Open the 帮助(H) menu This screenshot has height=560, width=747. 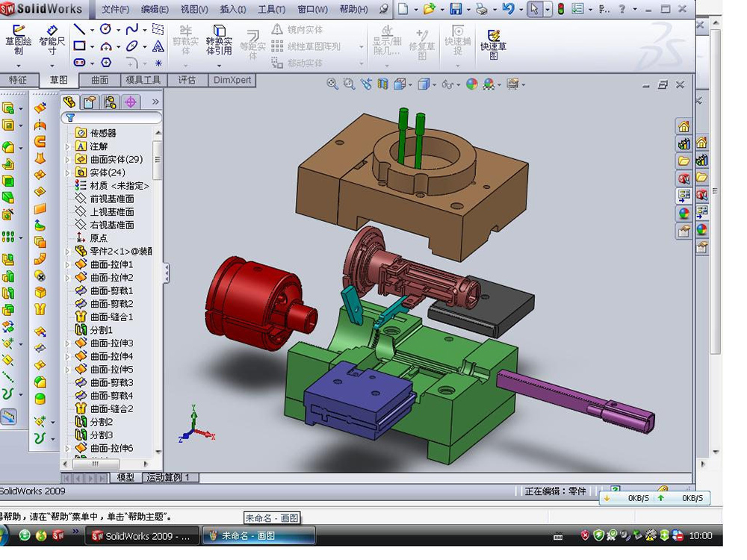[353, 9]
